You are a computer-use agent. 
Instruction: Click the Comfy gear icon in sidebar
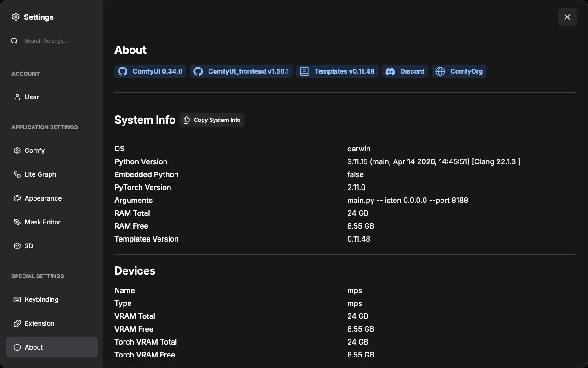pyautogui.click(x=17, y=150)
